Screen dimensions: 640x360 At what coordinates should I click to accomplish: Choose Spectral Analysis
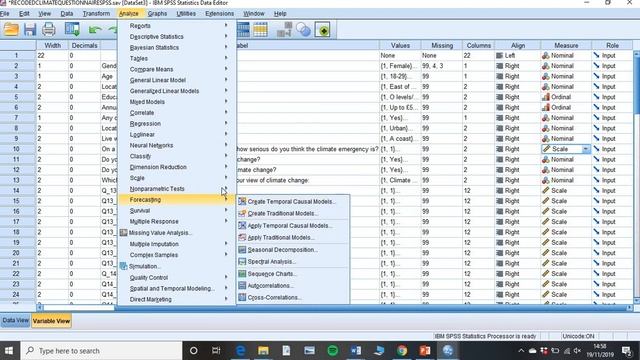click(x=293, y=262)
